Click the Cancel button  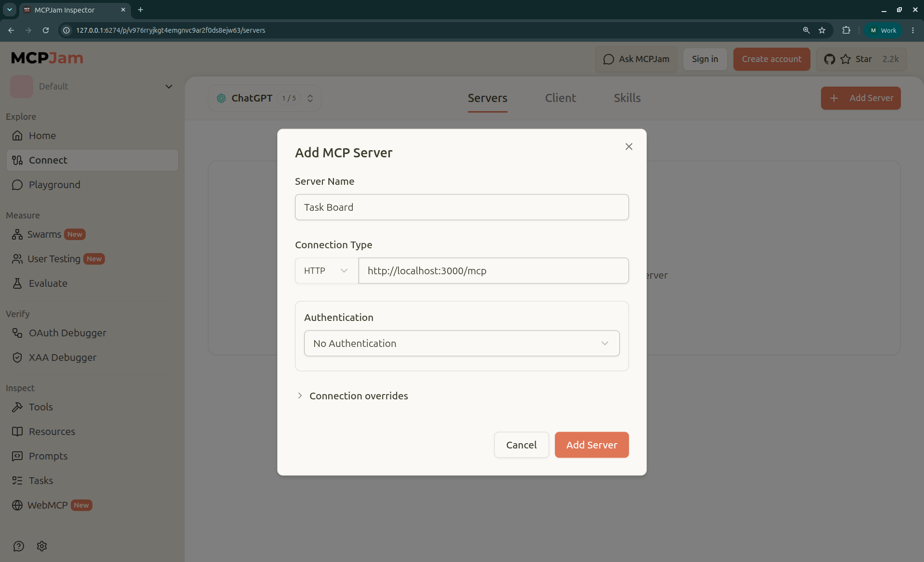pos(521,445)
